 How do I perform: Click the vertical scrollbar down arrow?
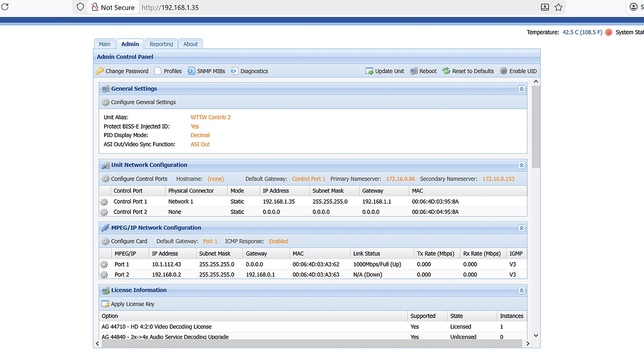coord(536,335)
